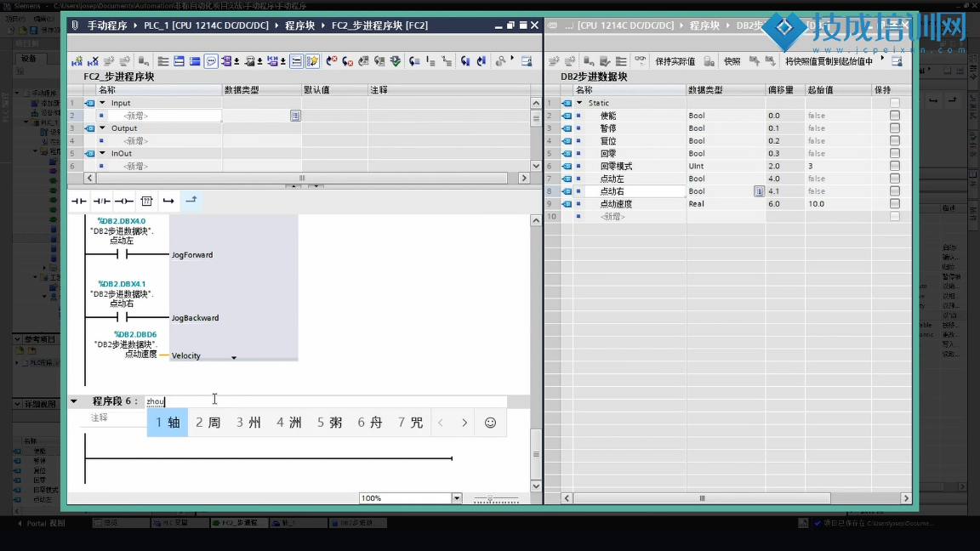The width and height of the screenshot is (980, 551).
Task: Click the lock icon after 保持实际值
Action: tap(709, 61)
